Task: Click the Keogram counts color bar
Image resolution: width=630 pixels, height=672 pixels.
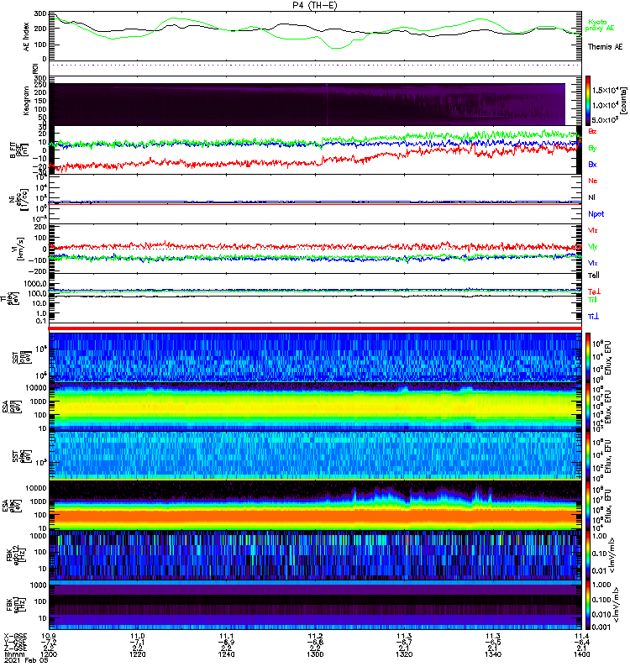Action: [x=588, y=101]
